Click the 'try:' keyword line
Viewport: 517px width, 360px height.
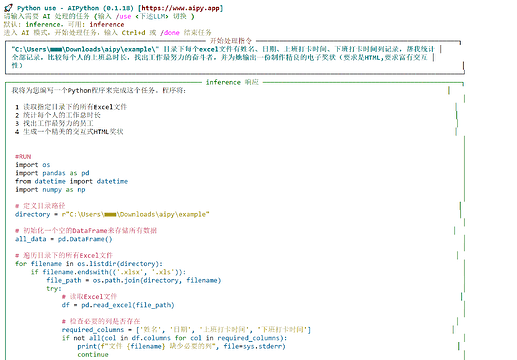click(x=54, y=288)
